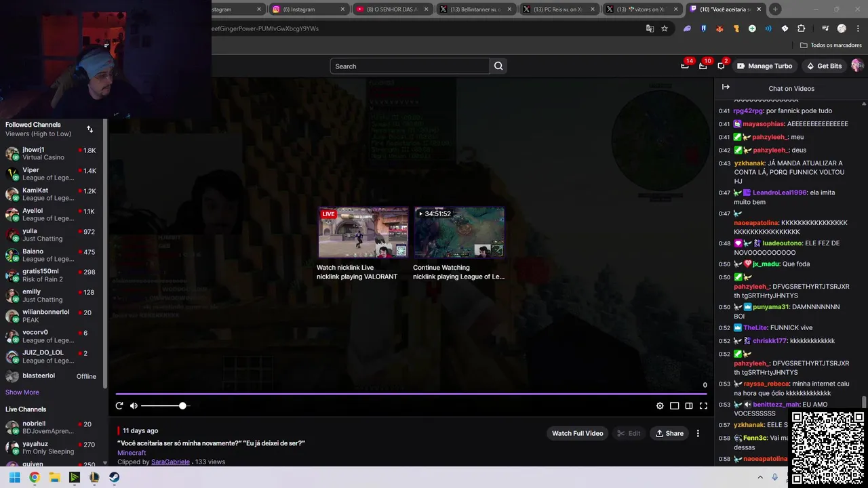The height and width of the screenshot is (488, 868).
Task: Collapse the chat panel arrow icon
Action: click(x=726, y=87)
